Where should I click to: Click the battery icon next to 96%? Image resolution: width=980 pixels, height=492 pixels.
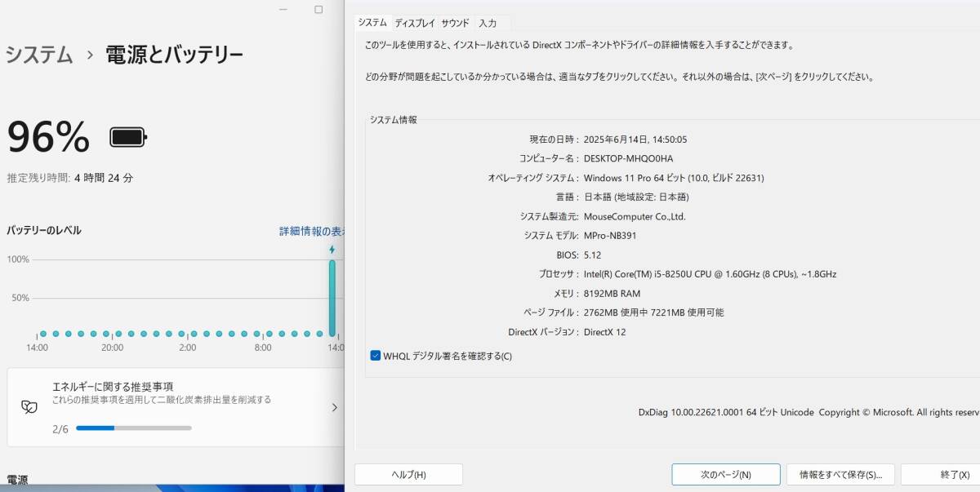[x=128, y=136]
